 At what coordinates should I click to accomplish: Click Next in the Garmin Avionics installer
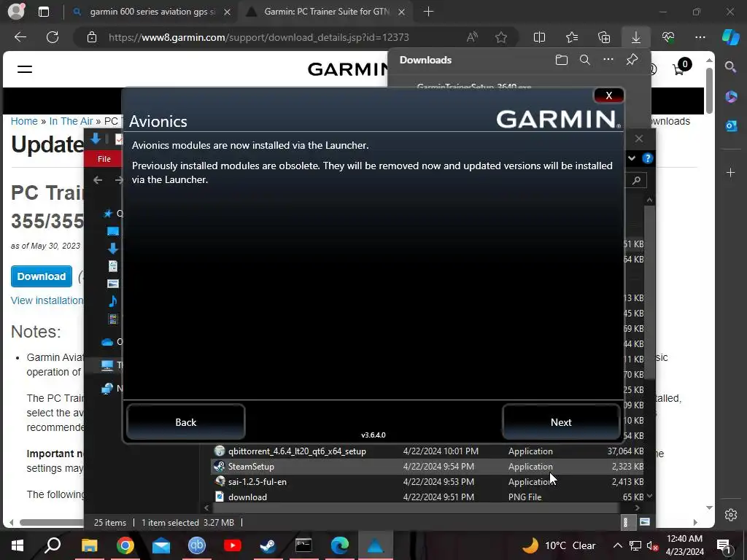(x=561, y=422)
